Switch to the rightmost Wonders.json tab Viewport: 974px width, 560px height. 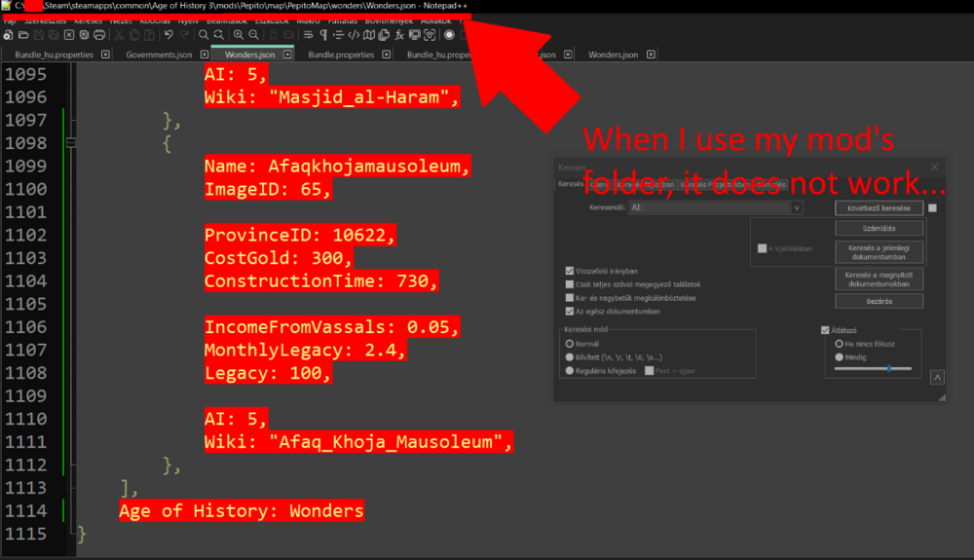[613, 55]
